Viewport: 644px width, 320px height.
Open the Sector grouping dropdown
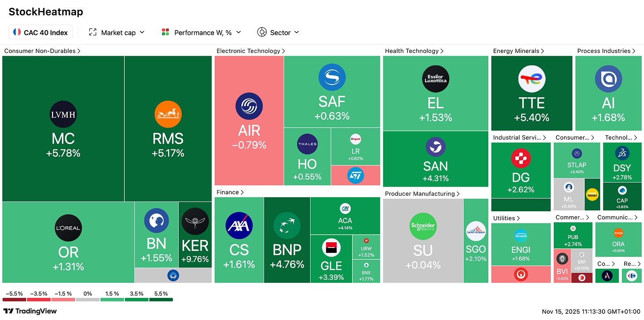coord(278,32)
